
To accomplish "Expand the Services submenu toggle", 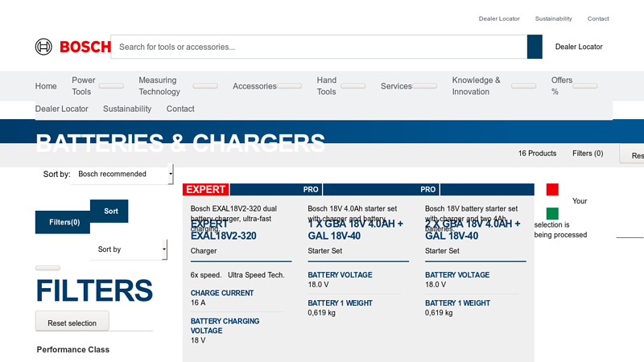I will (425, 86).
